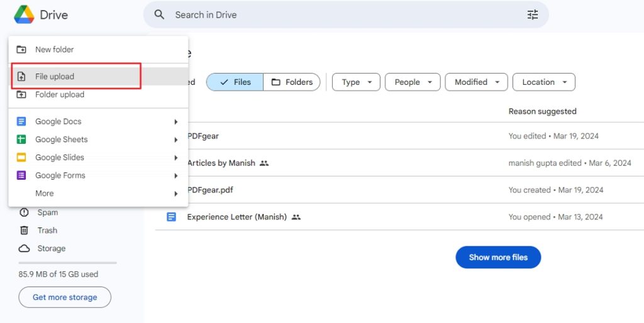Click the Google Sheets icon in menu
Viewport: 644px width, 323px height.
pos(21,140)
